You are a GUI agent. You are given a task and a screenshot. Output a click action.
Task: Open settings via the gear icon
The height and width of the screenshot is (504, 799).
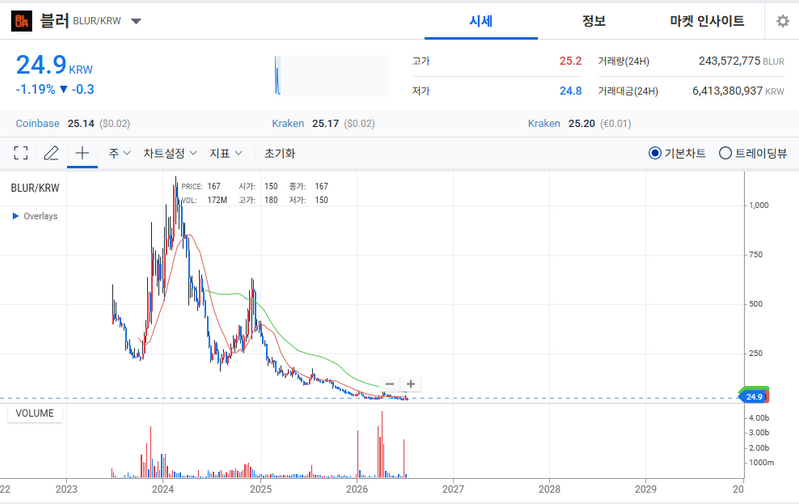782,21
